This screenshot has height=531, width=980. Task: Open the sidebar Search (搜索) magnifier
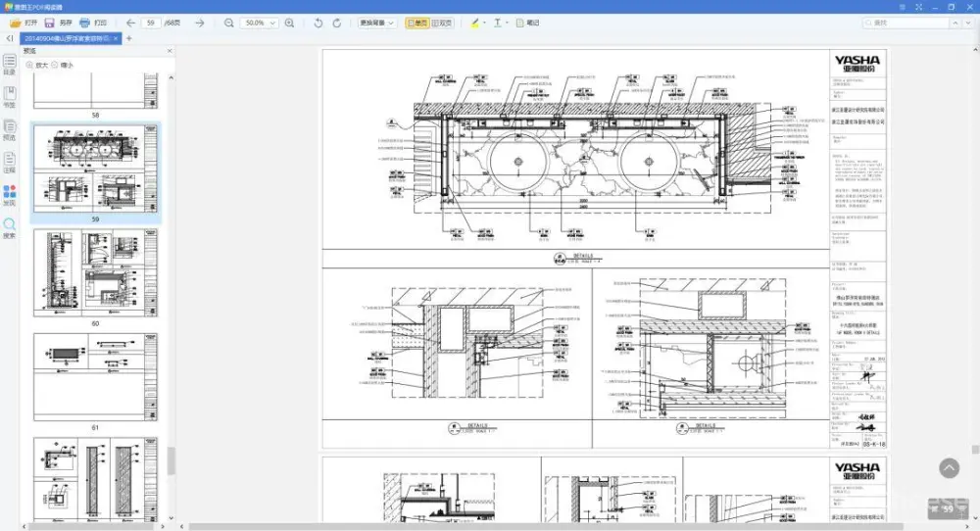pyautogui.click(x=10, y=225)
